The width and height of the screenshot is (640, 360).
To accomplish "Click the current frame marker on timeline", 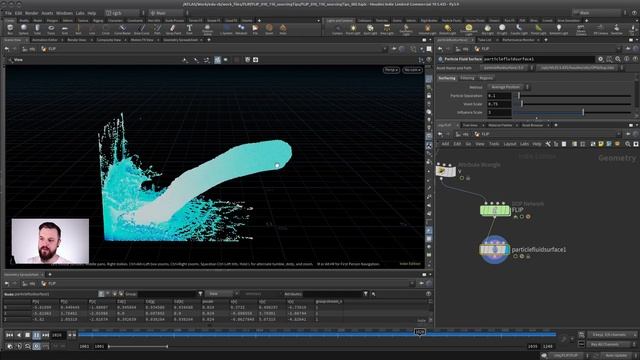I will (x=420, y=332).
